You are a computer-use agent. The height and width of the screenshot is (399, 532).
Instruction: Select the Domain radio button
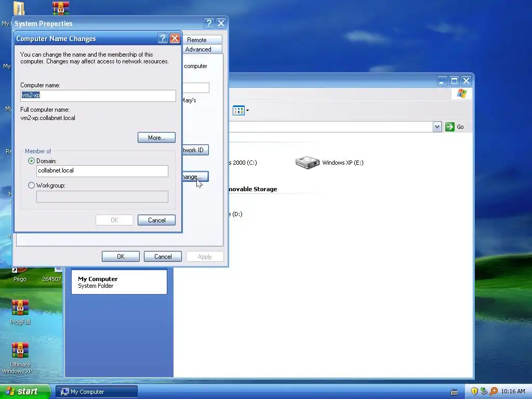pyautogui.click(x=31, y=161)
